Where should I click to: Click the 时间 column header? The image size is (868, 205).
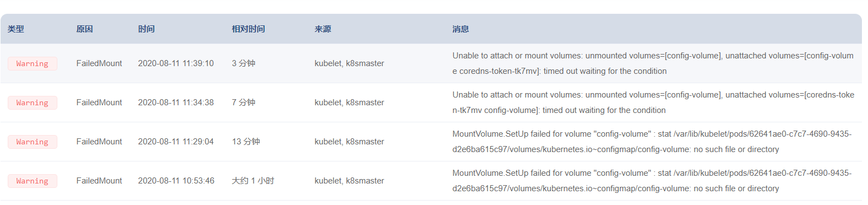coord(146,29)
